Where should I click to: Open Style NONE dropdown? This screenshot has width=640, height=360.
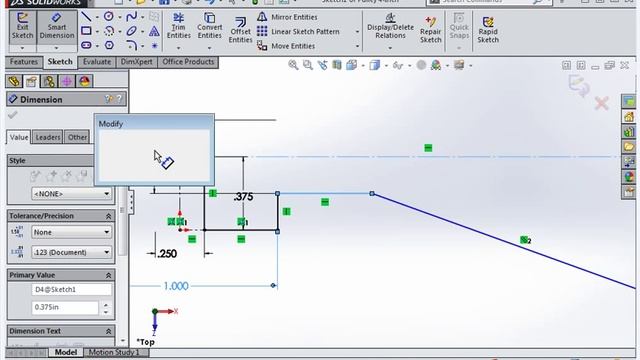(x=71, y=193)
